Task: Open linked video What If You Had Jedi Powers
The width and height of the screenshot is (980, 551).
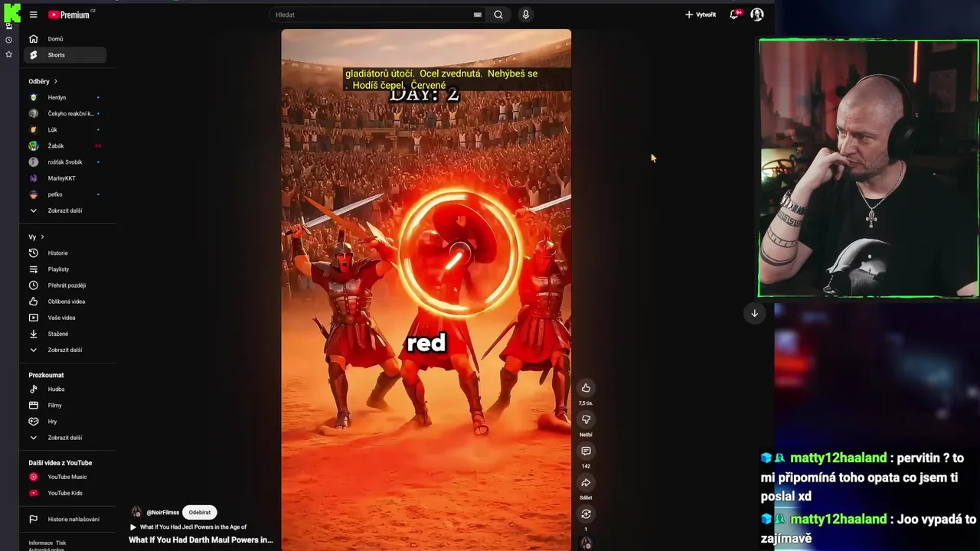Action: tap(188, 527)
